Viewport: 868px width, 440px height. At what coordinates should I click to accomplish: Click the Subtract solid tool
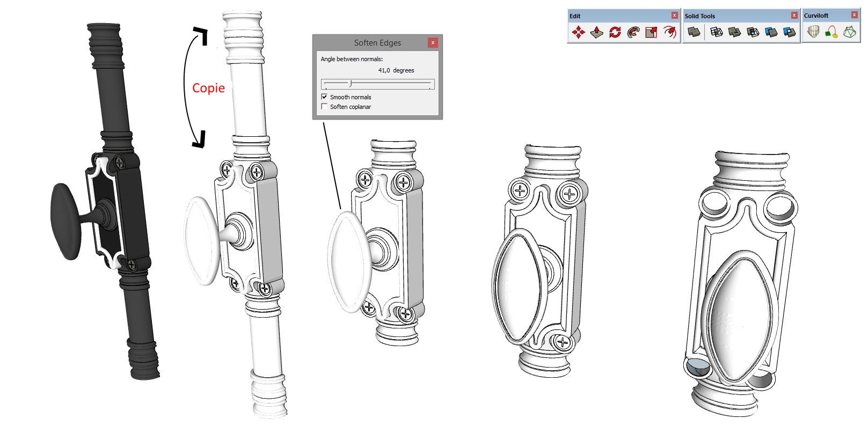pyautogui.click(x=753, y=33)
